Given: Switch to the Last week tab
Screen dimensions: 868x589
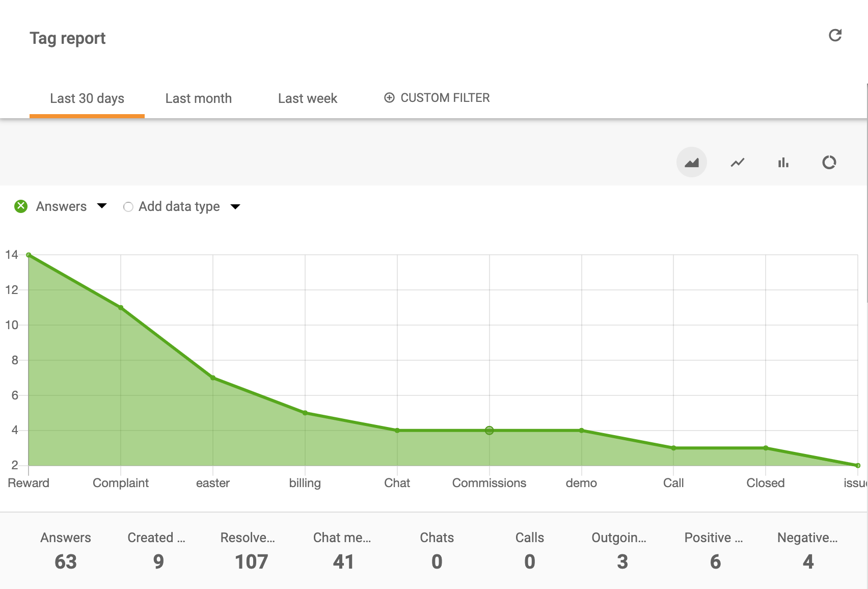Looking at the screenshot, I should tap(307, 98).
